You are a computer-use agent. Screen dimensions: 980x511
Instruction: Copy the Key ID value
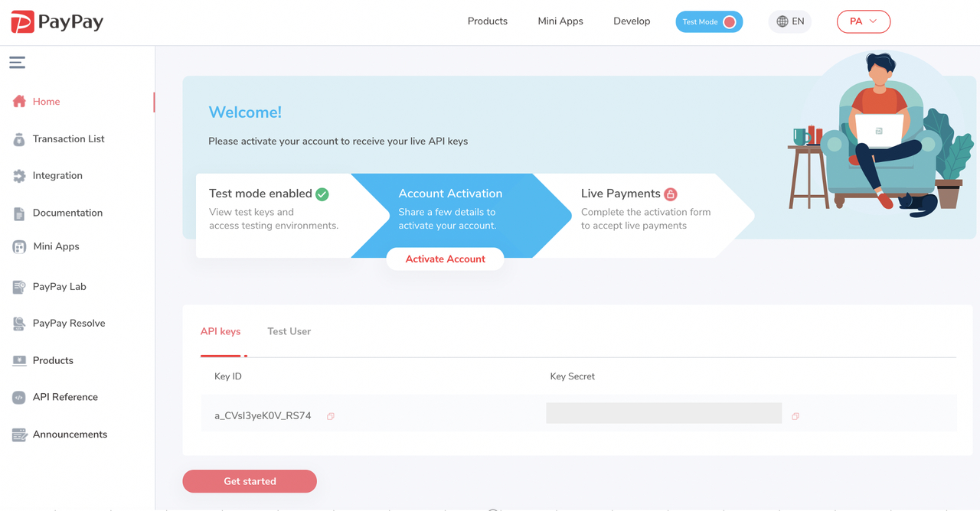pos(331,416)
